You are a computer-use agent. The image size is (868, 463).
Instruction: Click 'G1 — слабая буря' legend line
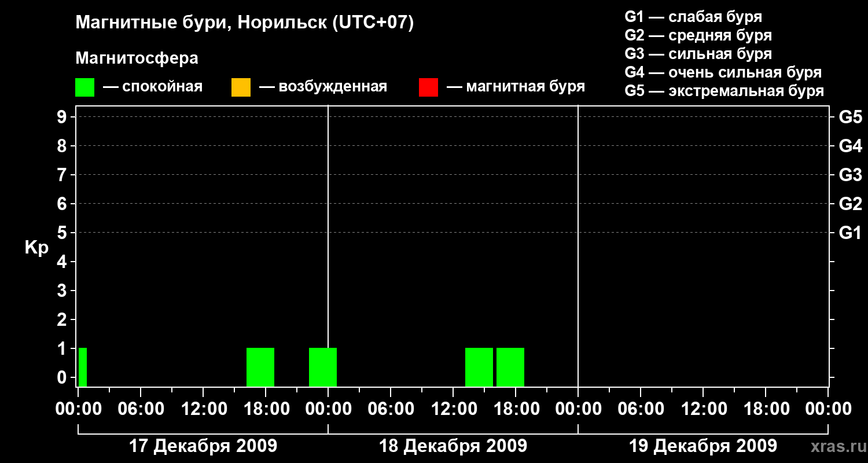(x=693, y=17)
